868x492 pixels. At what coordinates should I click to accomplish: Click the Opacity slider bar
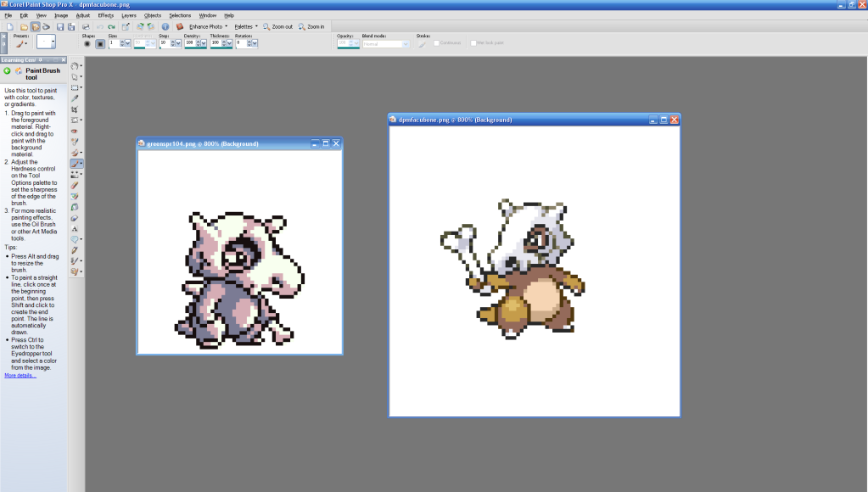click(348, 48)
